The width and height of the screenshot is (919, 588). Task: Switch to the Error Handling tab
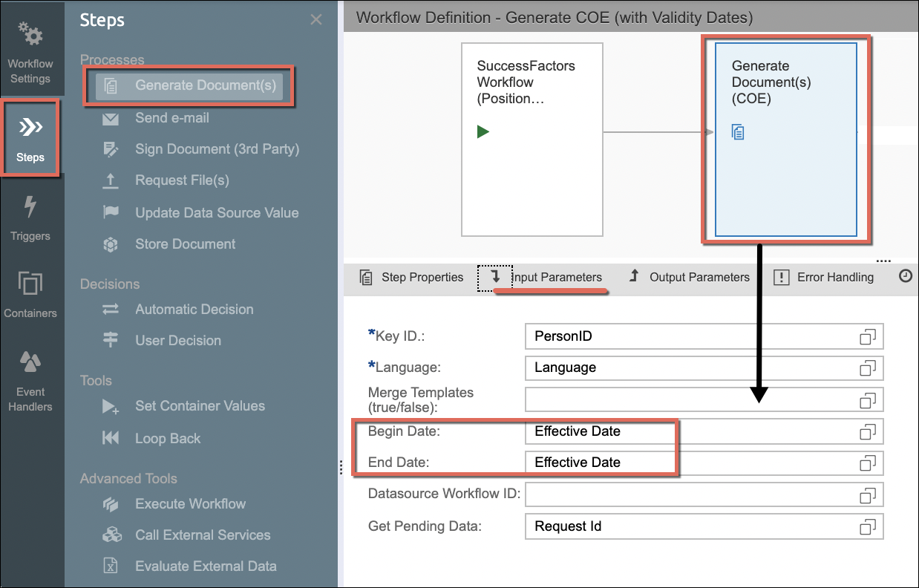[x=823, y=277]
